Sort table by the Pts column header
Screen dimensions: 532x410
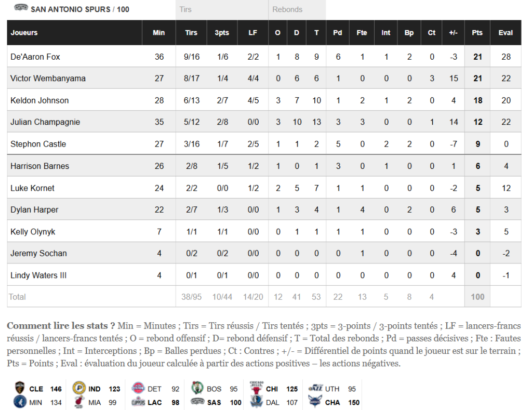[x=477, y=33]
